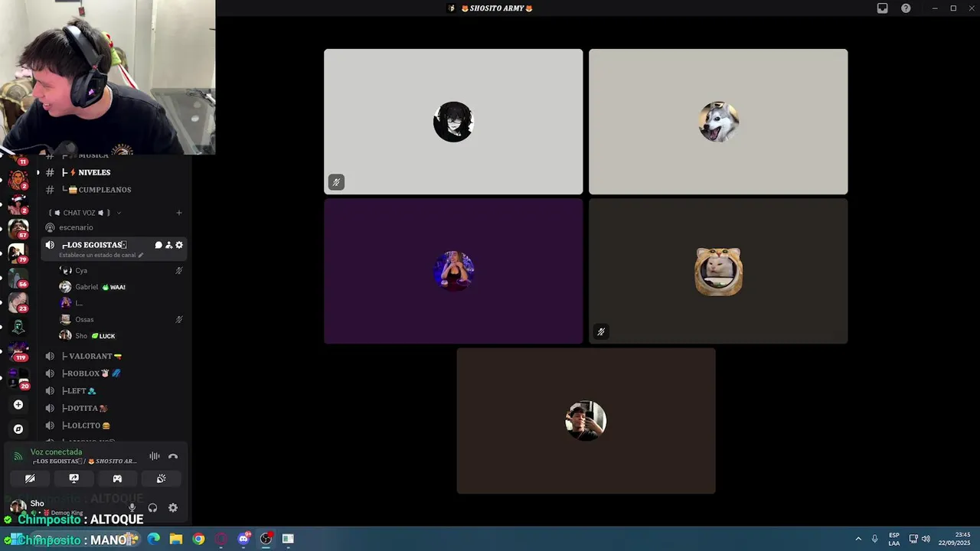
Task: Invite people to LOS EGOISTAS channel
Action: [169, 245]
